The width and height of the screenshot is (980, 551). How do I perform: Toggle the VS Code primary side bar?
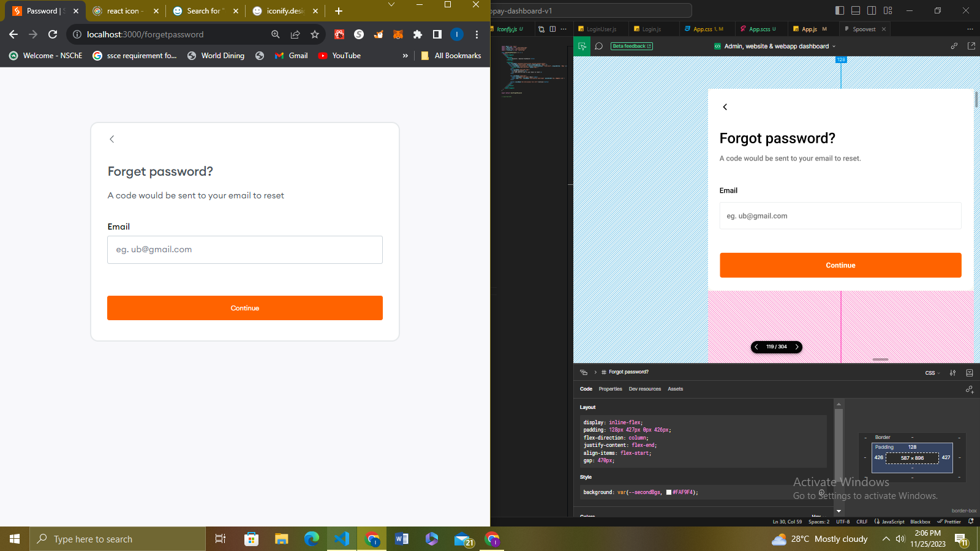(x=840, y=10)
